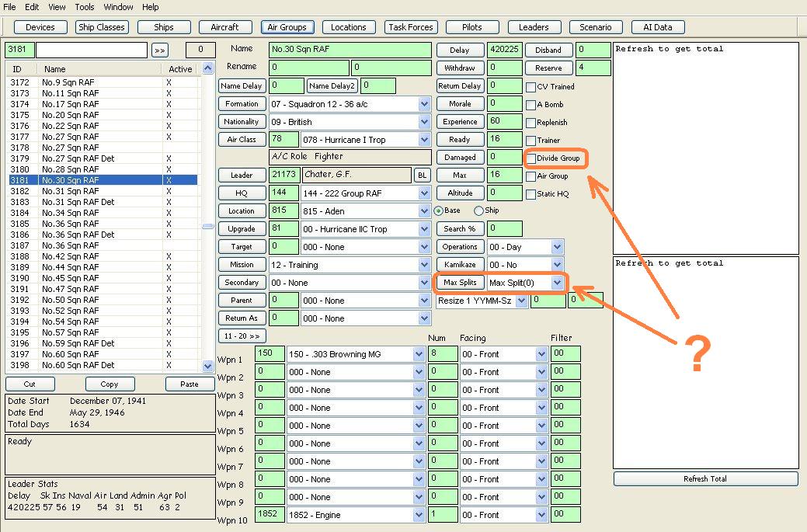Enable the Trainer checkbox
The width and height of the screenshot is (807, 532).
[x=531, y=141]
